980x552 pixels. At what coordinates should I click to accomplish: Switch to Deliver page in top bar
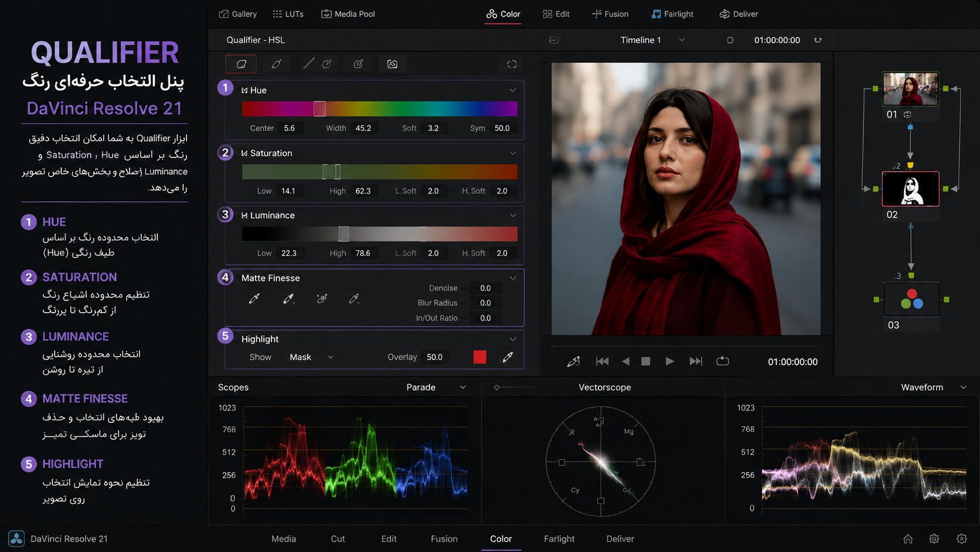click(739, 14)
